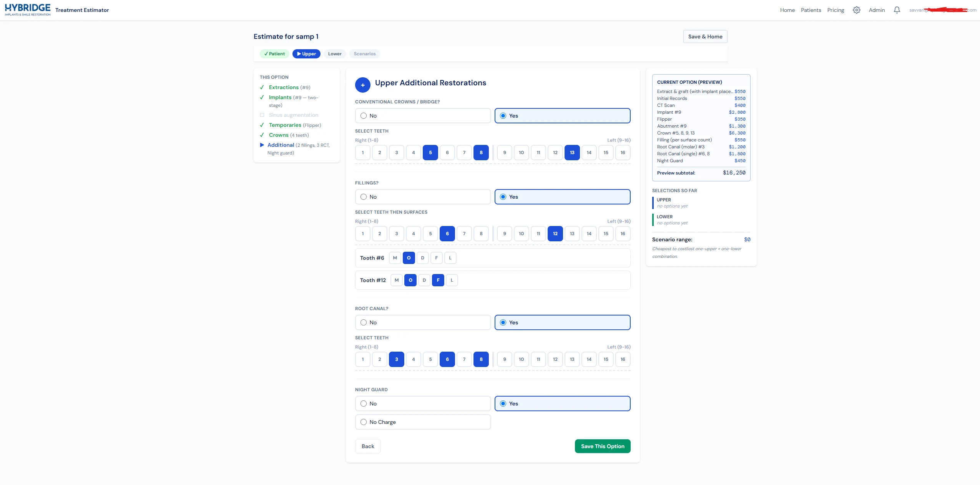The image size is (980, 485).
Task: Deselect tooth 3 in root canal section
Action: coord(397,359)
